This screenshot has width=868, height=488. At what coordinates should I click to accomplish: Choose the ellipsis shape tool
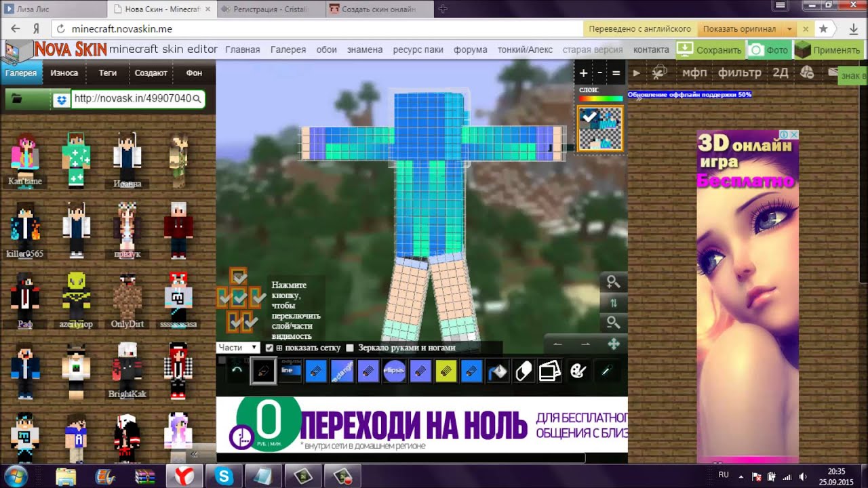pyautogui.click(x=395, y=371)
